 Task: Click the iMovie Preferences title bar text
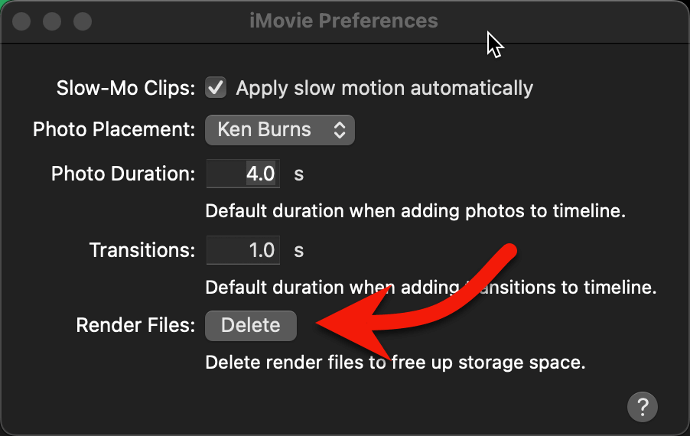tap(344, 21)
